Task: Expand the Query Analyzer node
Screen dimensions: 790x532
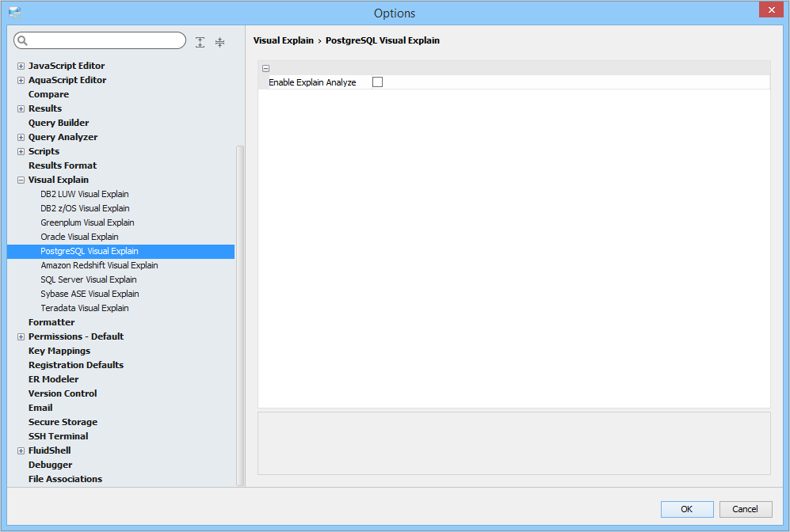Action: click(21, 138)
